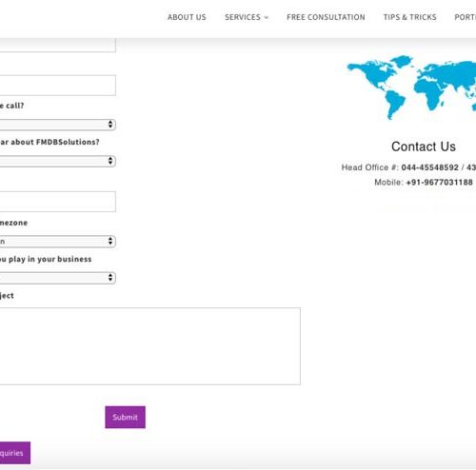Click the large project description text area
The height and width of the screenshot is (470, 476).
pyautogui.click(x=149, y=346)
